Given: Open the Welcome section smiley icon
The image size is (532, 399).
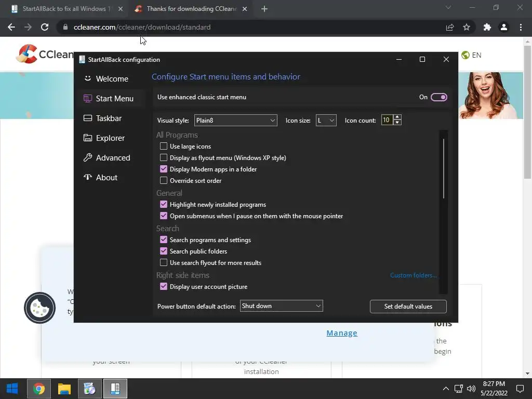Looking at the screenshot, I should (x=87, y=78).
